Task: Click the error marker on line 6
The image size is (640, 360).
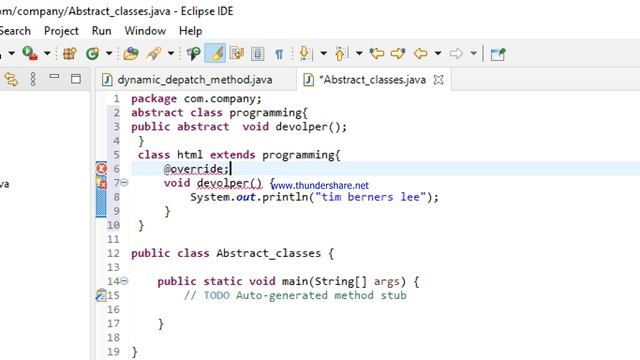Action: [x=101, y=168]
